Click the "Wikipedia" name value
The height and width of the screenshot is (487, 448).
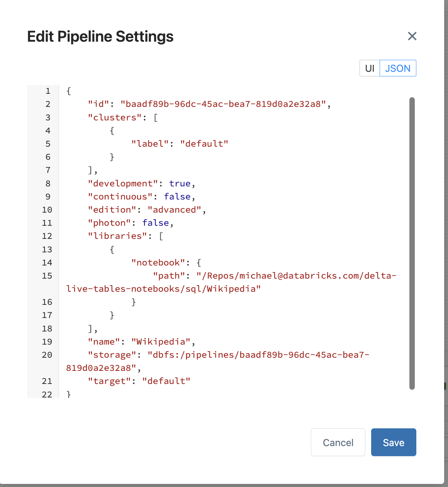coord(161,342)
